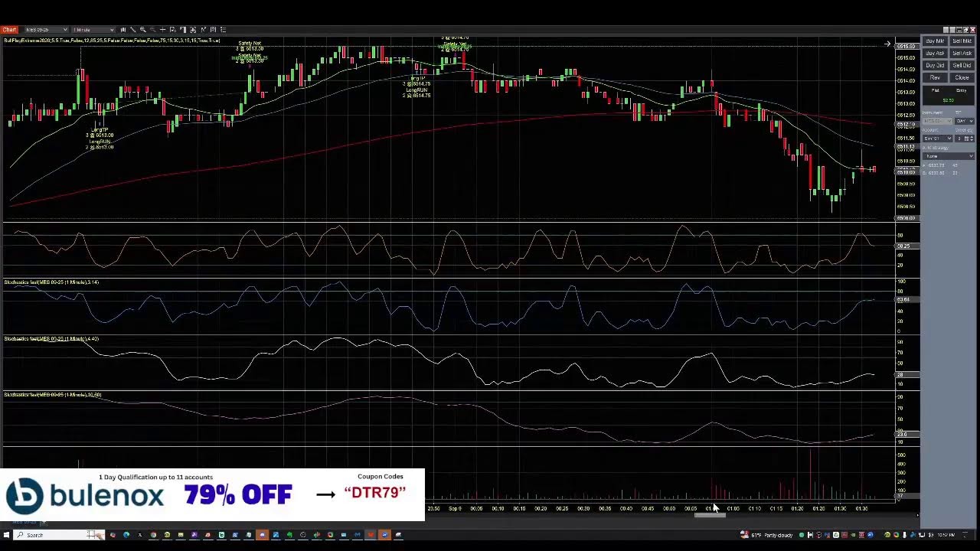Click the Buy Mkt button
Viewport: 980px width, 551px height.
click(935, 41)
